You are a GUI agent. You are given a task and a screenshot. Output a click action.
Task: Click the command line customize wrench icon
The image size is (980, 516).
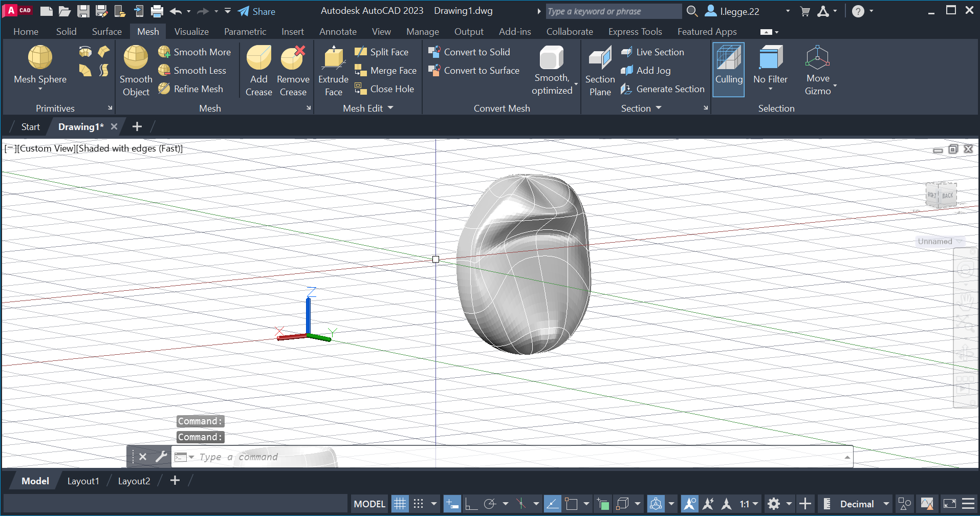[161, 456]
